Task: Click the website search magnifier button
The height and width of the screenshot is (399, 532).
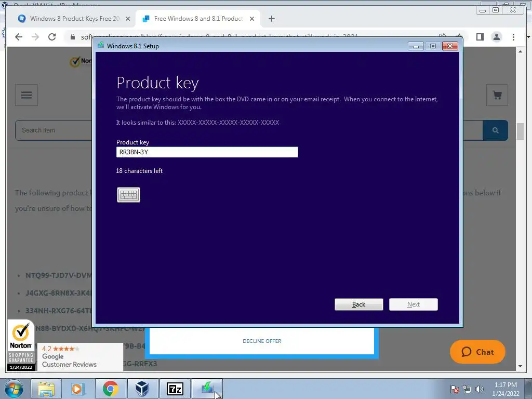Action: (x=495, y=130)
